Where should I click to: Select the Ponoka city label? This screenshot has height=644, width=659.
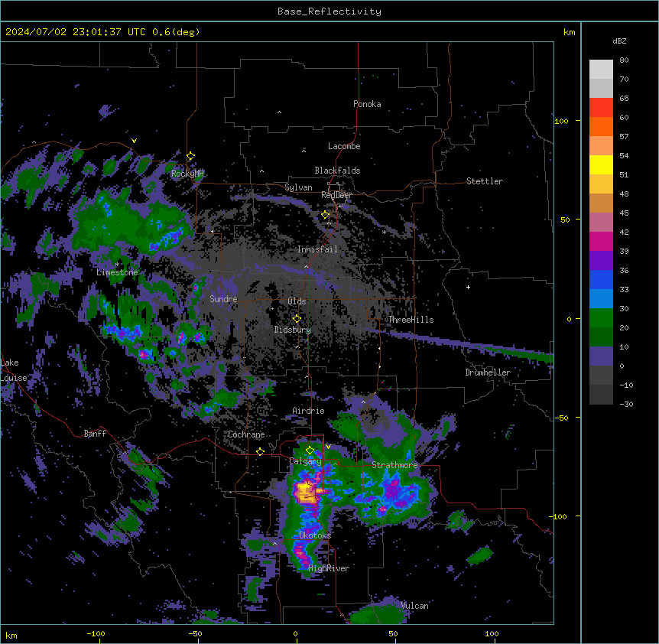(x=367, y=104)
